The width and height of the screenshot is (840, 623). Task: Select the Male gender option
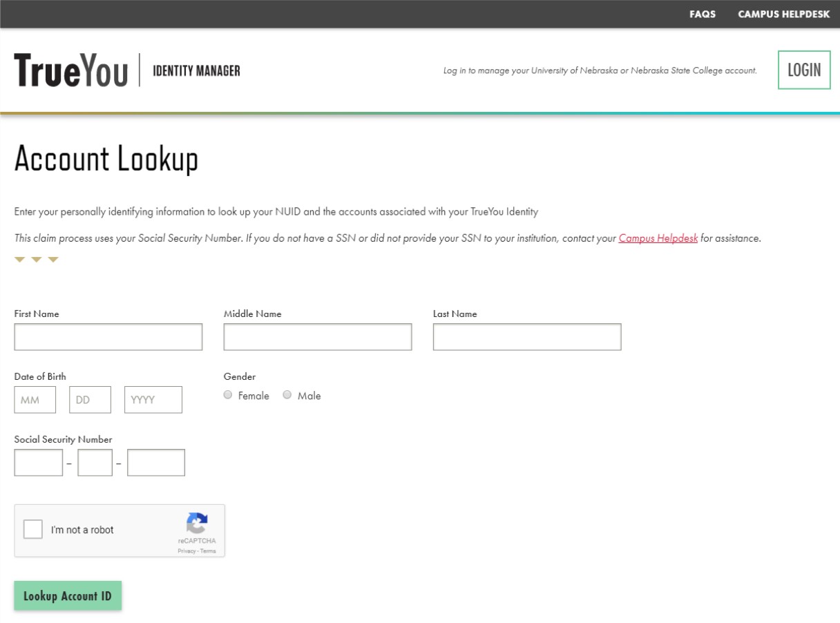[x=287, y=394]
